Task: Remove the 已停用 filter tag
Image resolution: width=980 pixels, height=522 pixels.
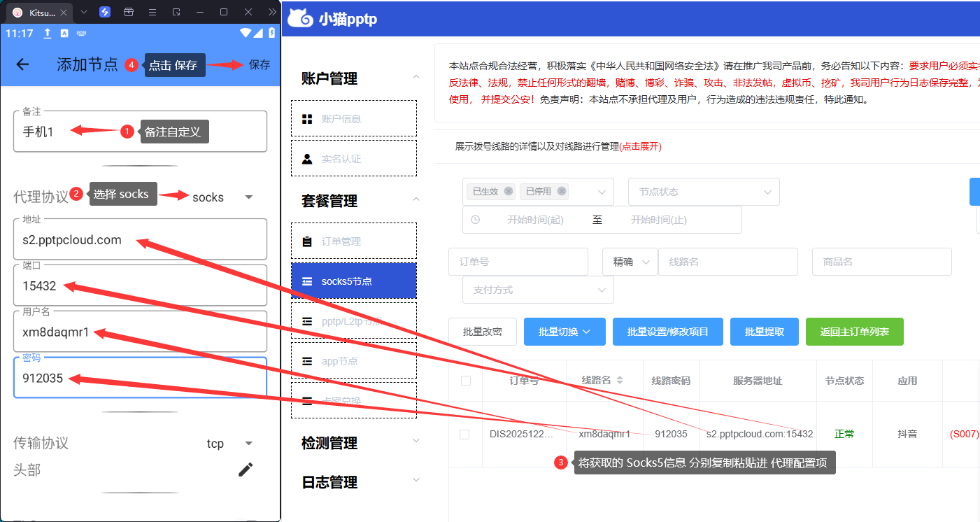Action: point(562,191)
